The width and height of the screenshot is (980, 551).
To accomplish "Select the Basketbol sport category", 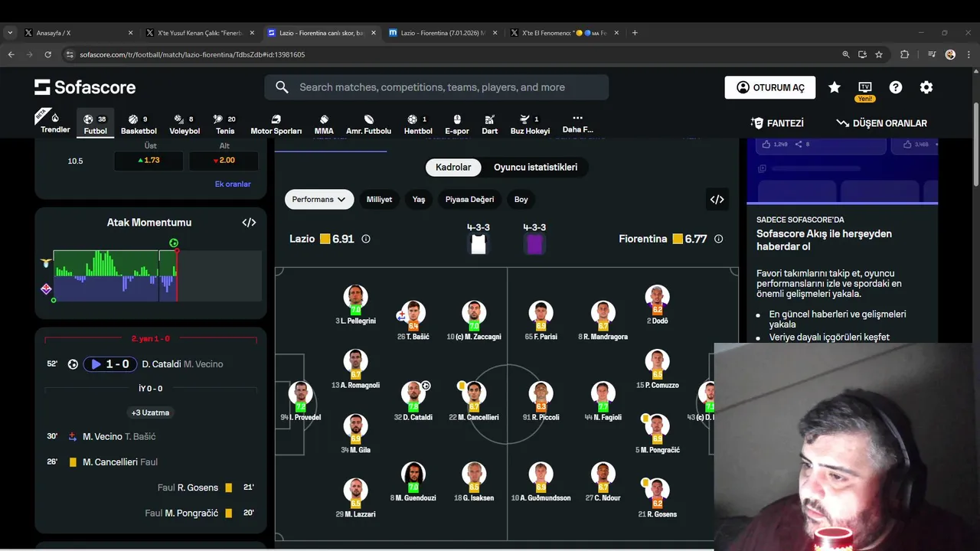I will click(139, 124).
